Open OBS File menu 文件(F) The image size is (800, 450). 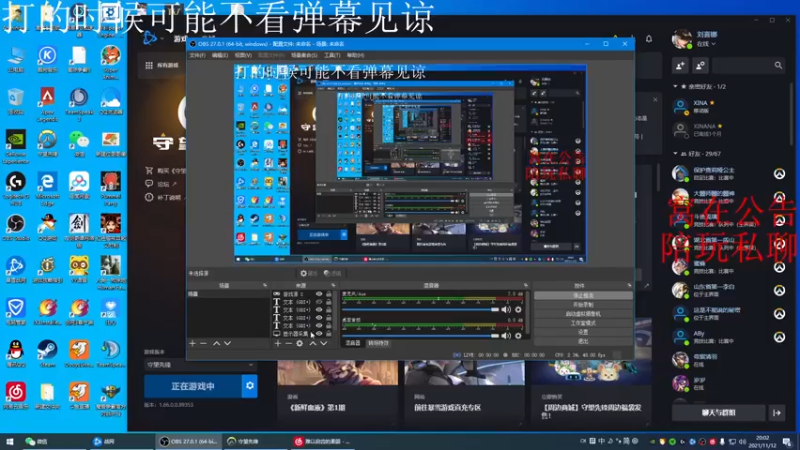(197, 55)
